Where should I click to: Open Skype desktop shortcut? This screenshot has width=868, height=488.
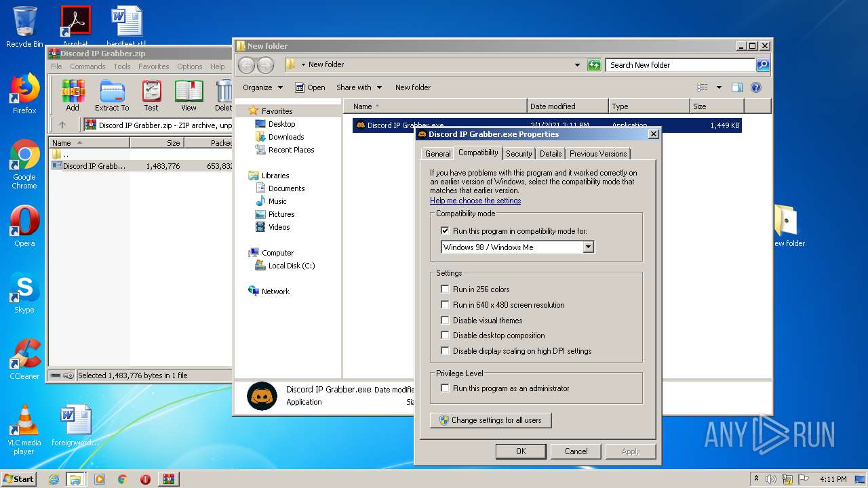coord(24,293)
